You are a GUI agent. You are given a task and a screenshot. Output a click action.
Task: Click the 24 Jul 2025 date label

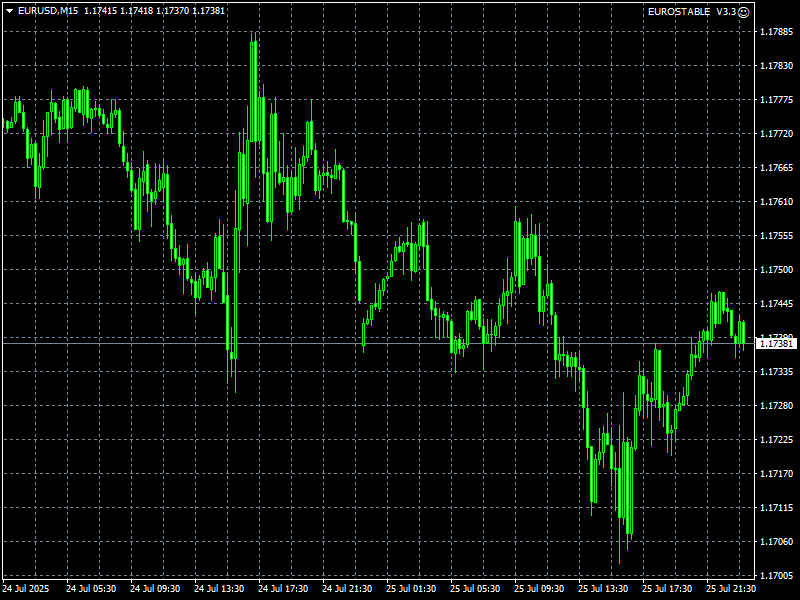(x=27, y=589)
